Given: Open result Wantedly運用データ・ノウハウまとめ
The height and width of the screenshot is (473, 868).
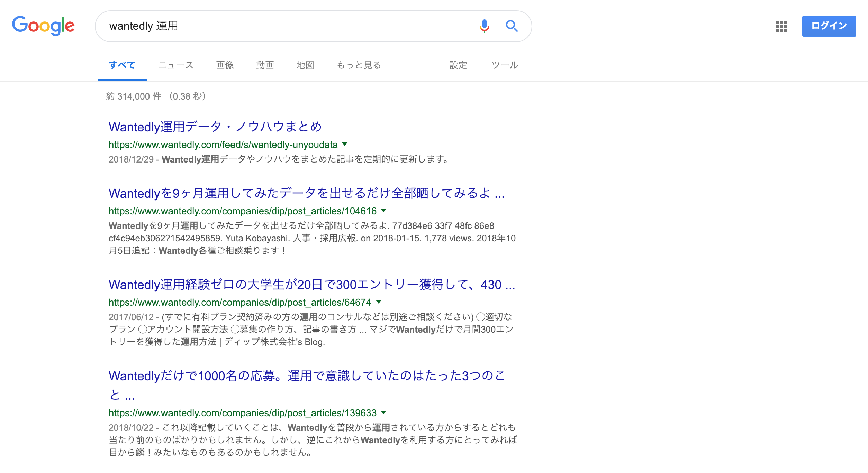Looking at the screenshot, I should (215, 127).
